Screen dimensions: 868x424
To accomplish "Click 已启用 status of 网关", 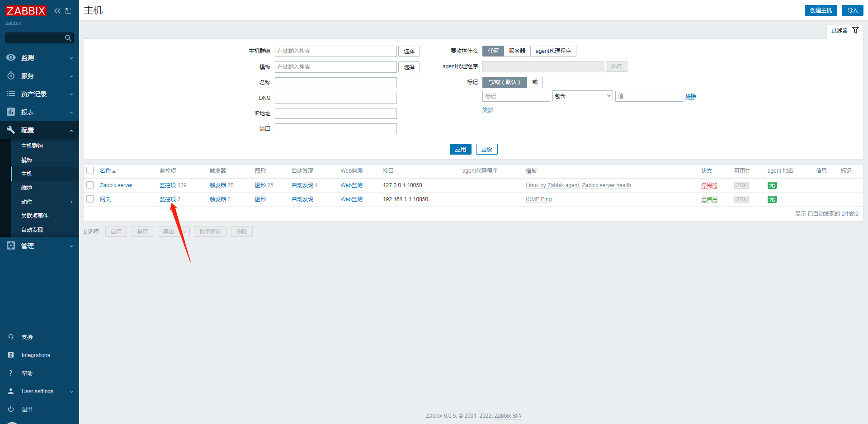I will (x=709, y=199).
